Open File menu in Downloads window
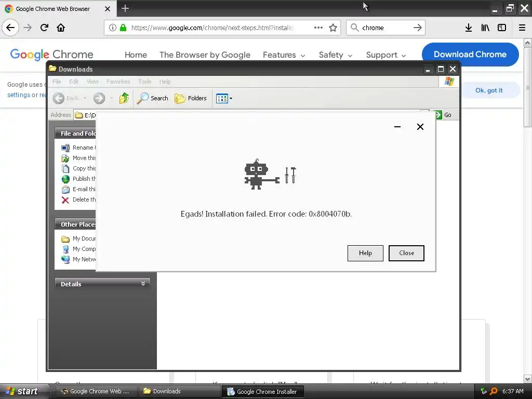 [x=57, y=82]
